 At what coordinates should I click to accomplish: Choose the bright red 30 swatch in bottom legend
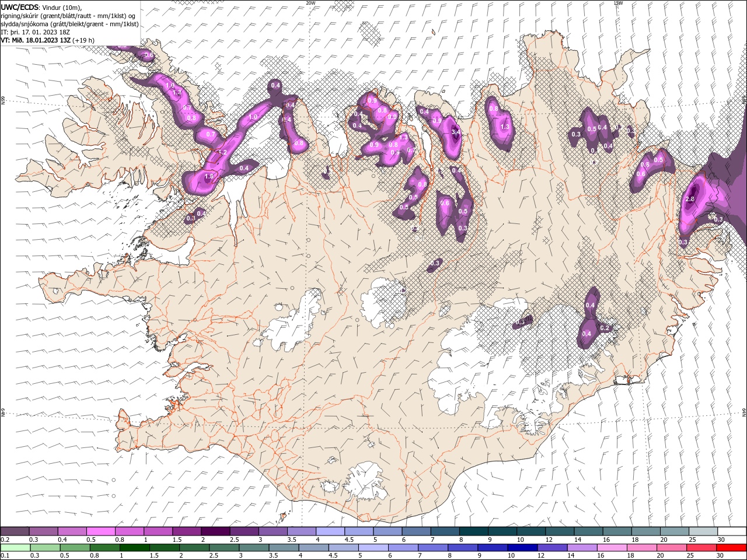tap(731, 548)
